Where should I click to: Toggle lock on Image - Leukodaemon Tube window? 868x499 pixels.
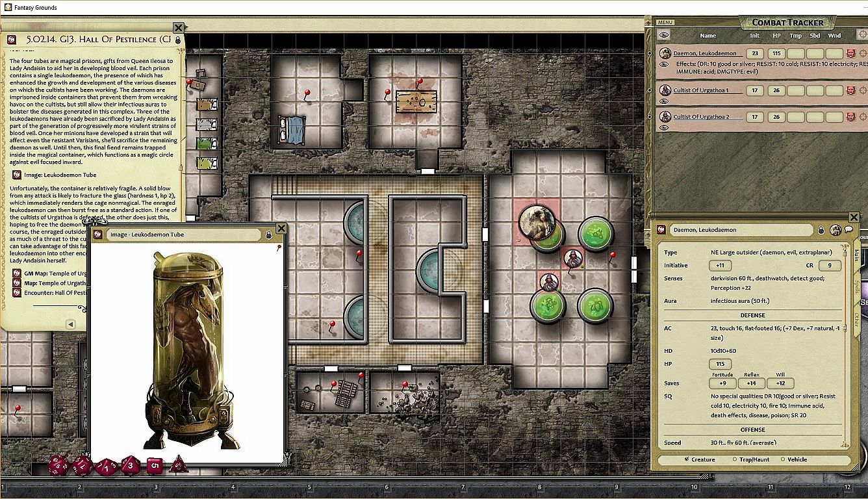270,235
